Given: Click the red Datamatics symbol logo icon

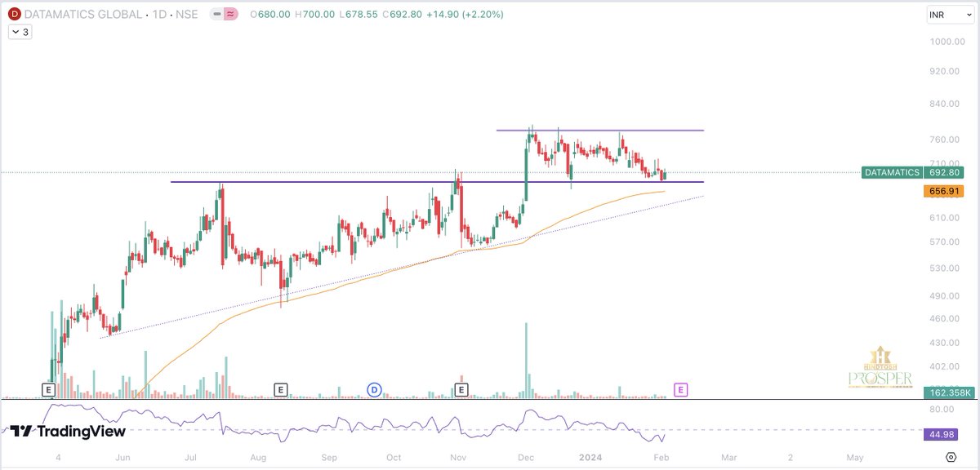Looking at the screenshot, I should (13, 14).
